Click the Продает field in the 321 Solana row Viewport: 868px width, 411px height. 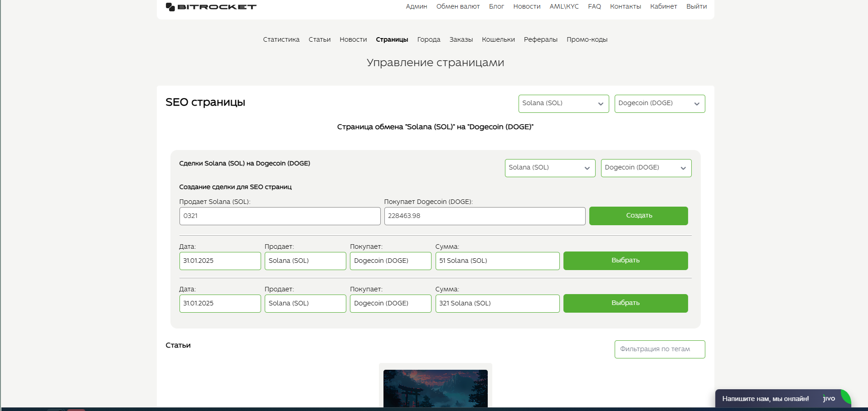(x=305, y=304)
